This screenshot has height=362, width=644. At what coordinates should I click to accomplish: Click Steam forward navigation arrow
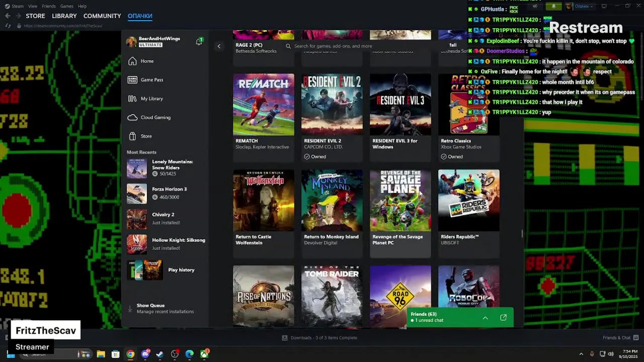pyautogui.click(x=19, y=16)
